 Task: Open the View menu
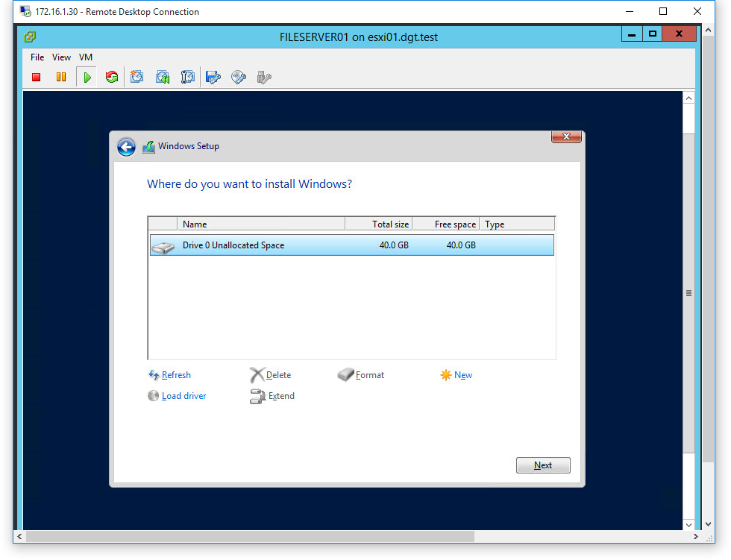pos(61,57)
